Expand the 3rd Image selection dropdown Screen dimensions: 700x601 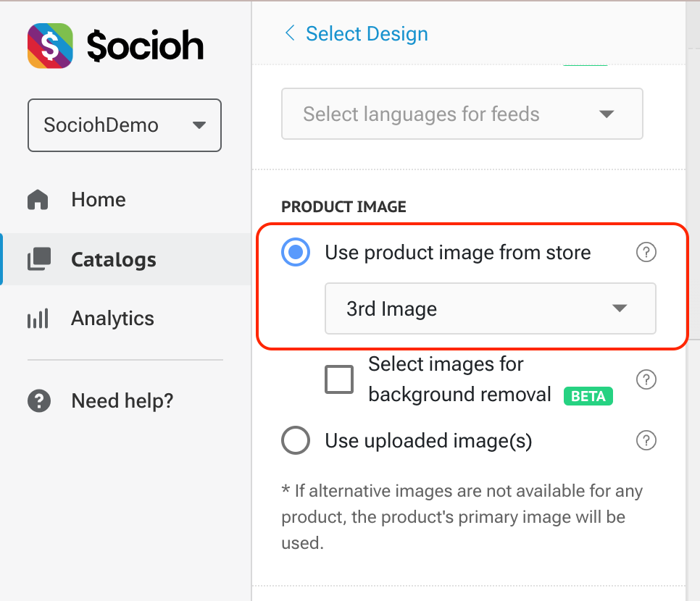coord(490,308)
